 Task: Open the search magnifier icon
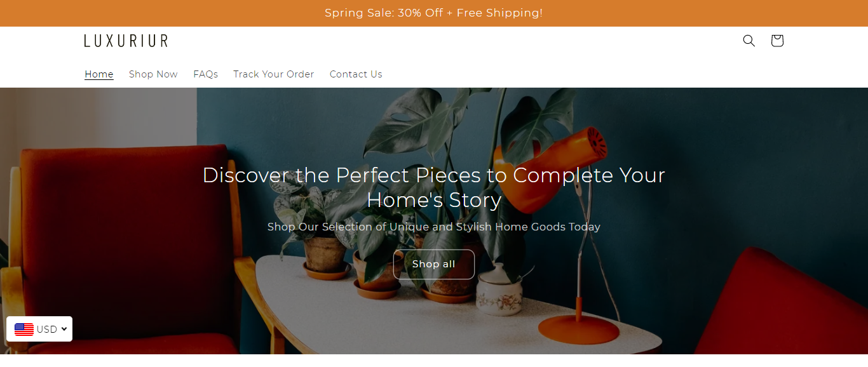click(749, 41)
